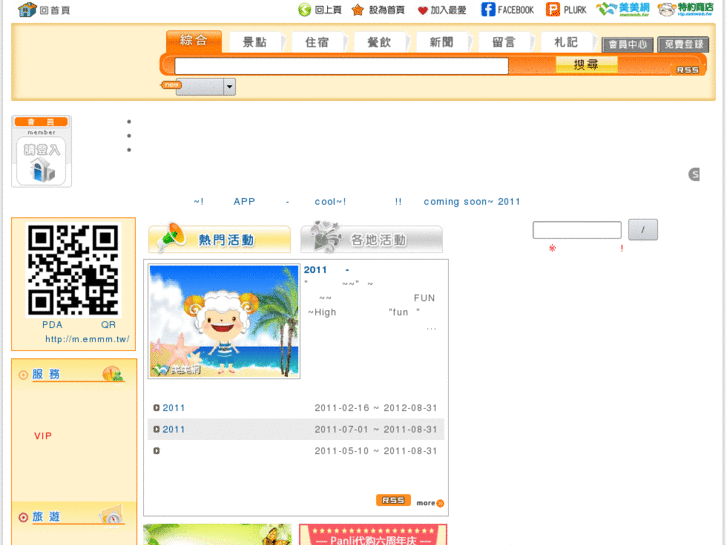Click the sheep beach activity thumbnail

click(224, 321)
